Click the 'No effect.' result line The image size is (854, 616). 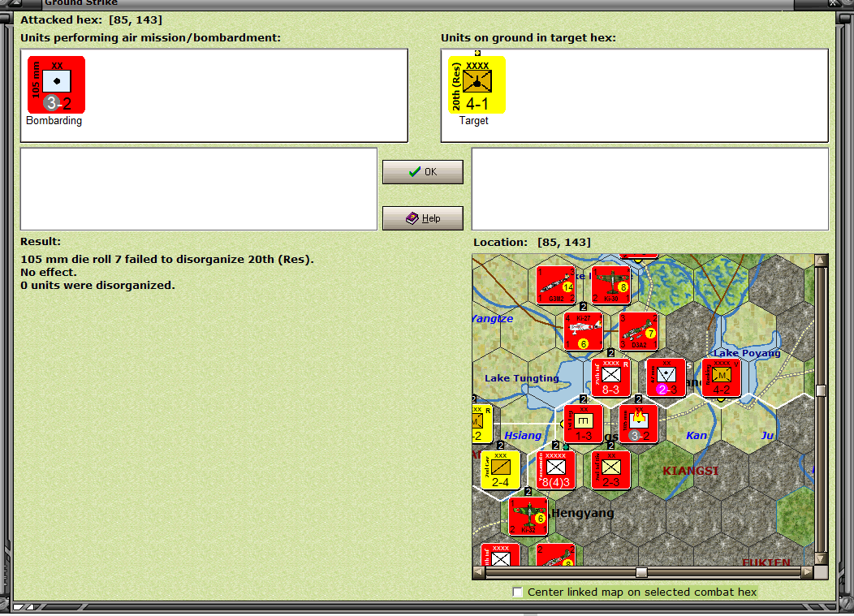(49, 273)
